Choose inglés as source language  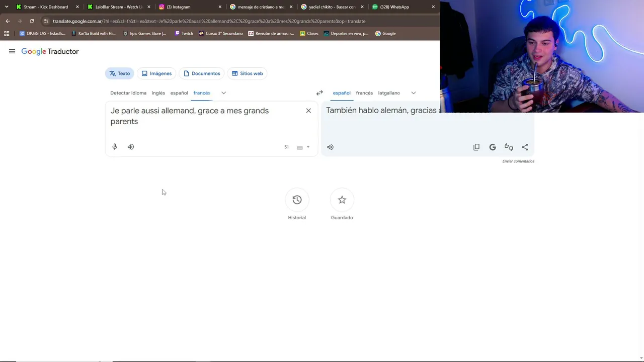click(x=158, y=93)
